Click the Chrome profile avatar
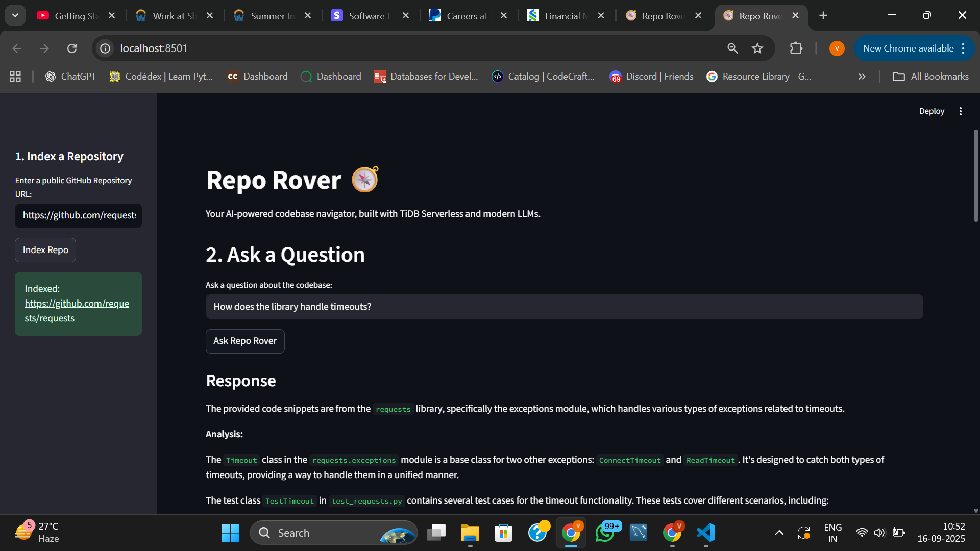 click(x=837, y=48)
